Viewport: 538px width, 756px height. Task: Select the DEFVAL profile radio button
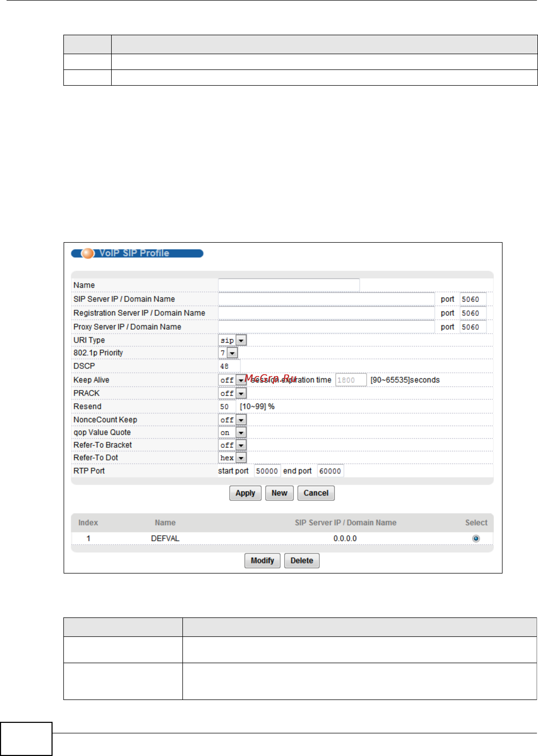tap(476, 538)
